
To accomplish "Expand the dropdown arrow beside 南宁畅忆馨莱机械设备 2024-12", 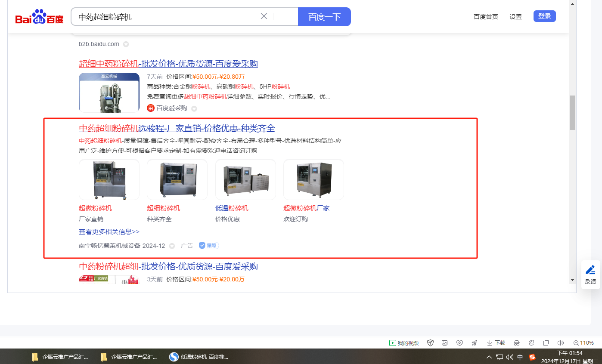I will click(x=172, y=246).
